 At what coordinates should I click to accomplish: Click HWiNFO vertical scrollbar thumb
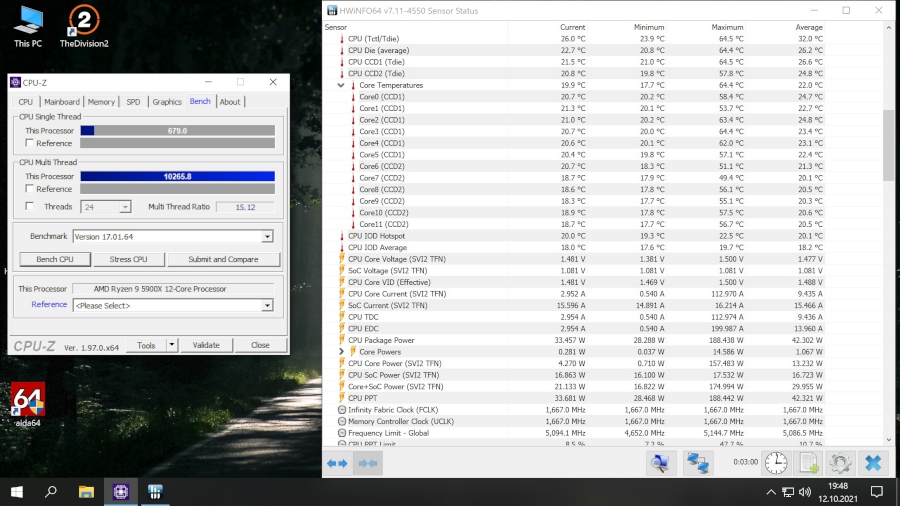pos(889,146)
